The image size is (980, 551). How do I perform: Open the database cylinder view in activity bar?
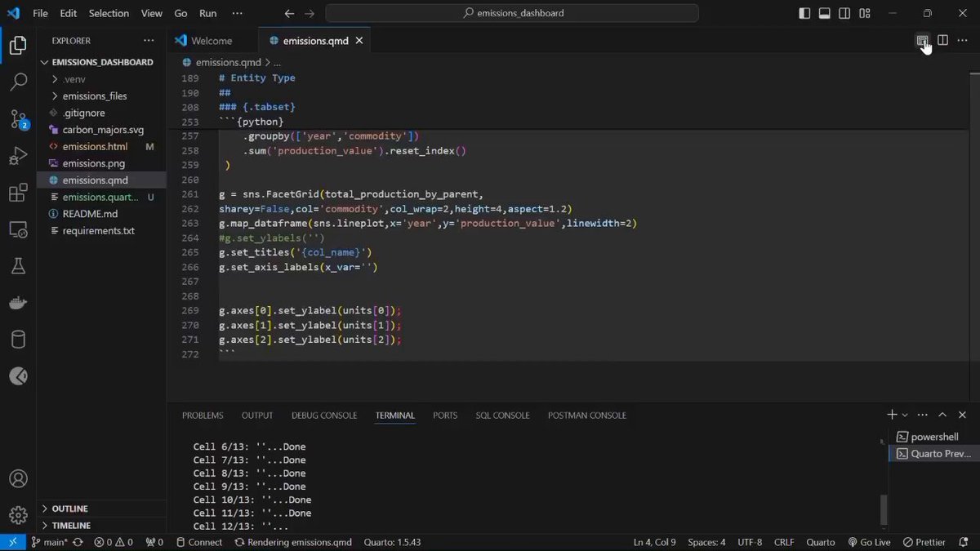coord(18,340)
